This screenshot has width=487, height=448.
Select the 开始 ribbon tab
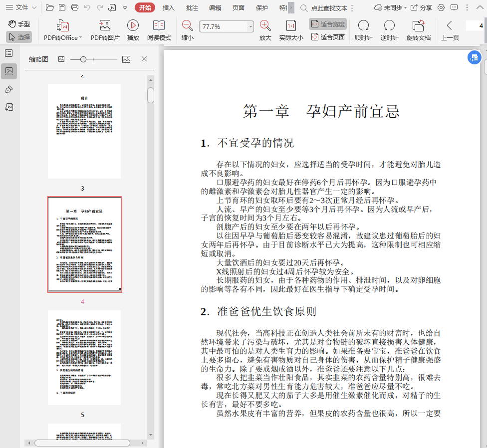pos(145,7)
